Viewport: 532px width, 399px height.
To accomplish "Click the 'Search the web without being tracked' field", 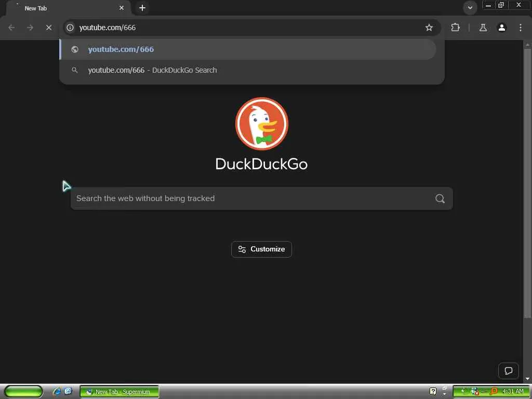I will click(x=262, y=198).
